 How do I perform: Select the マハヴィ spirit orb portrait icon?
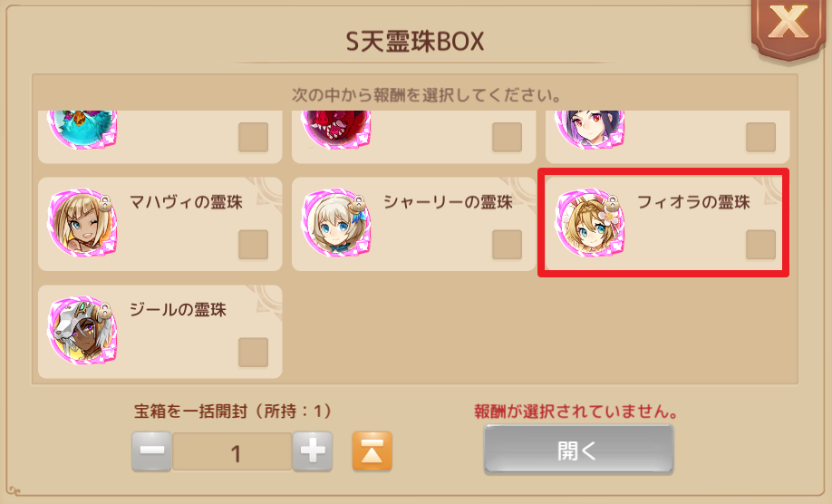(82, 223)
